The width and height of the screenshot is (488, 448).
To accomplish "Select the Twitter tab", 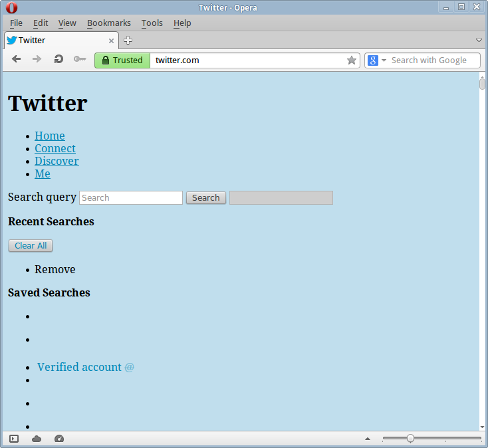I will [x=61, y=41].
